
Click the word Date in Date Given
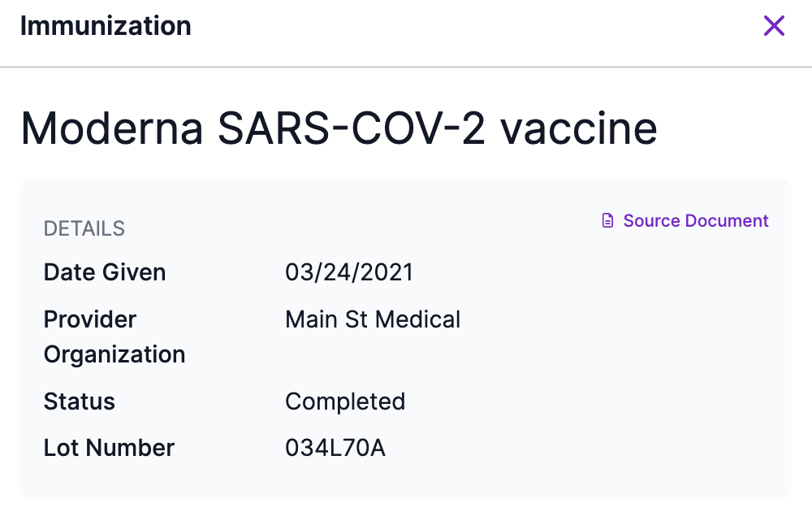point(71,272)
